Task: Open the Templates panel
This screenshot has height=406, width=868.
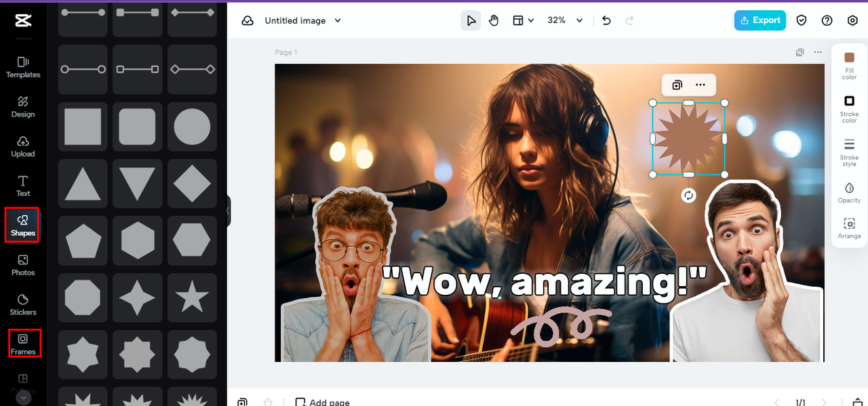Action: (23, 67)
